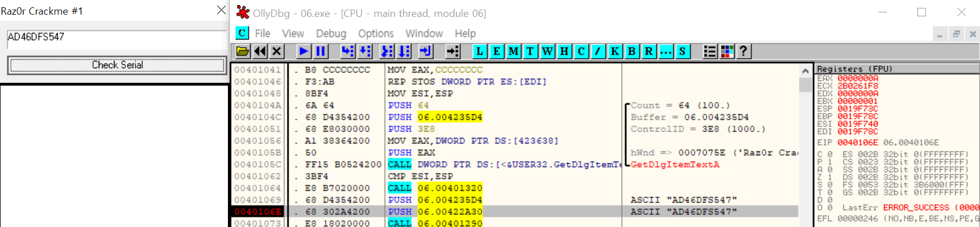
Task: Open Executable modules with E button
Action: coord(496,52)
